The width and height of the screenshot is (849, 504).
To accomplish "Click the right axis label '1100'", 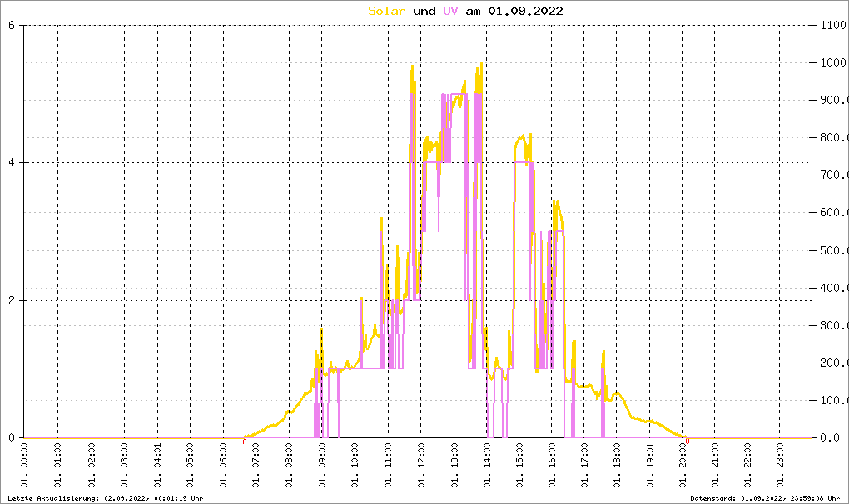I will (x=832, y=25).
